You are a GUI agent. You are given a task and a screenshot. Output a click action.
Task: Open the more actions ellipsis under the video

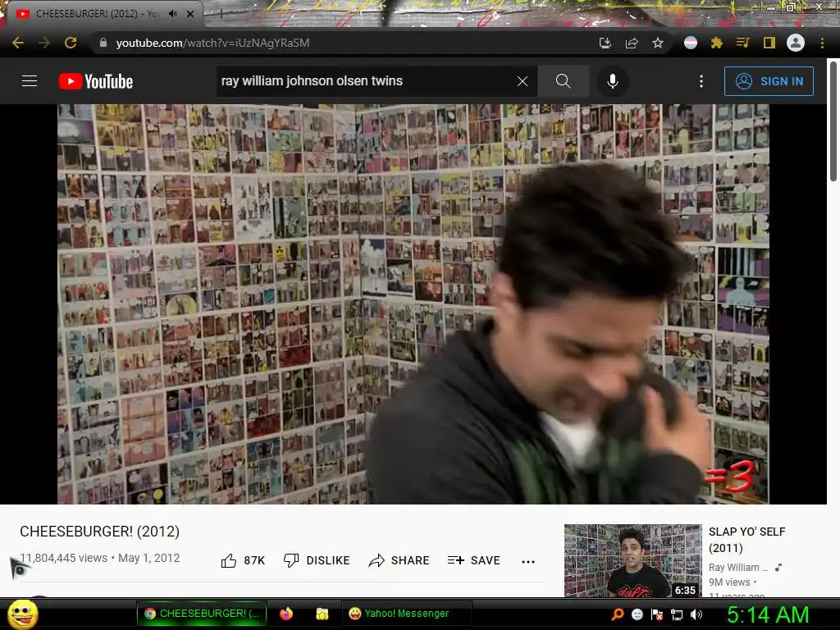(528, 561)
